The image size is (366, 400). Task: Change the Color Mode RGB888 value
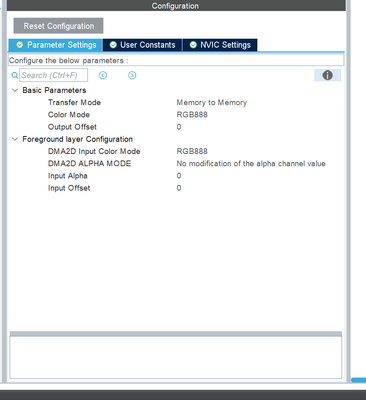[192, 115]
